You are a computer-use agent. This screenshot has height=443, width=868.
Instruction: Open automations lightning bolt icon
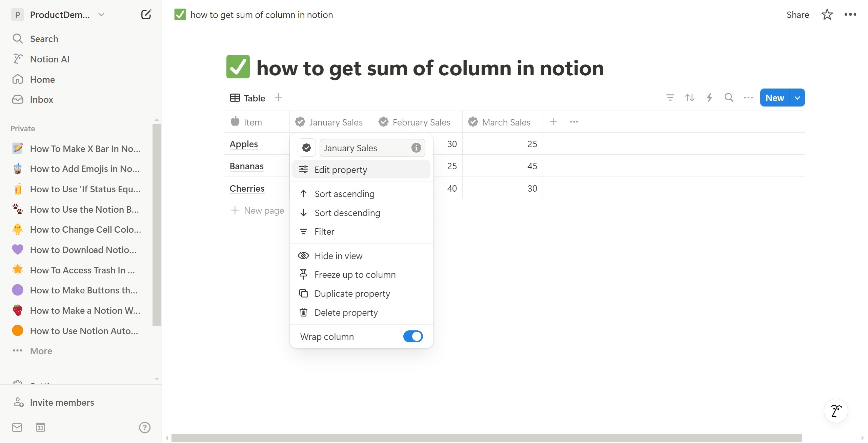(x=709, y=98)
